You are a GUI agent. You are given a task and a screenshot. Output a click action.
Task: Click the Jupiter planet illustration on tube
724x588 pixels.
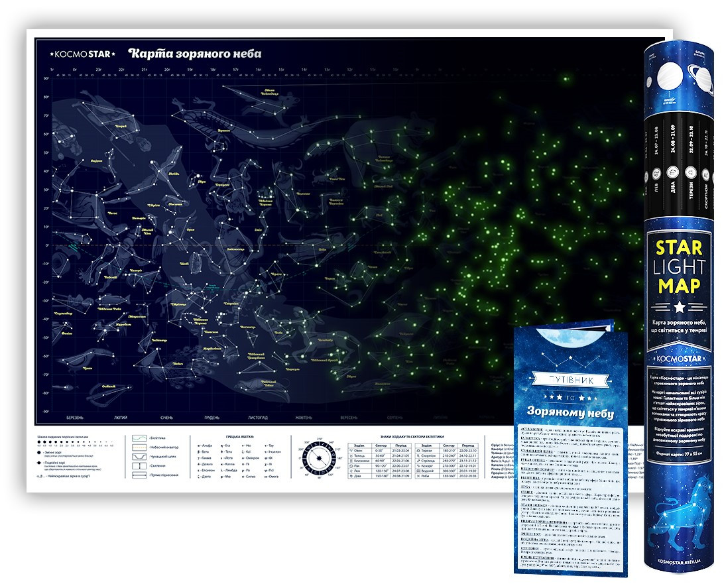[x=670, y=77]
